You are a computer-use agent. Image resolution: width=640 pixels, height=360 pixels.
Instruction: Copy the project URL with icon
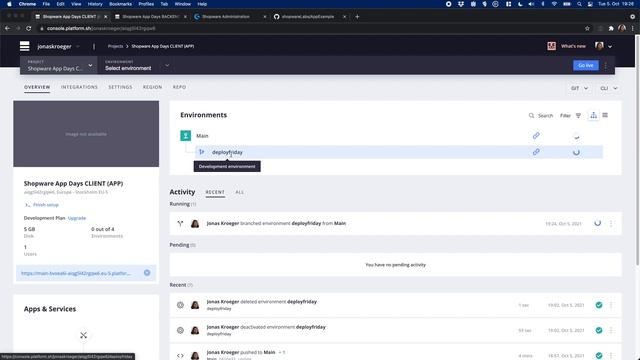(147, 273)
